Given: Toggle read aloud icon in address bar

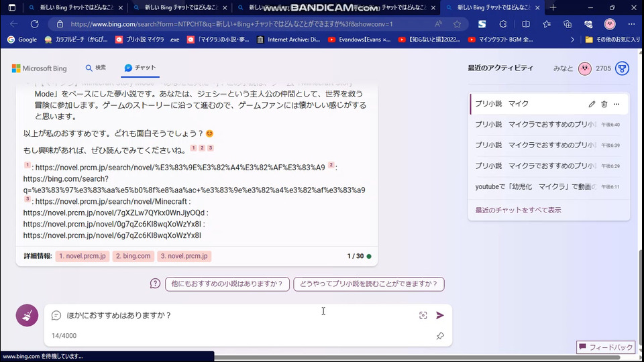Looking at the screenshot, I should coord(439,24).
